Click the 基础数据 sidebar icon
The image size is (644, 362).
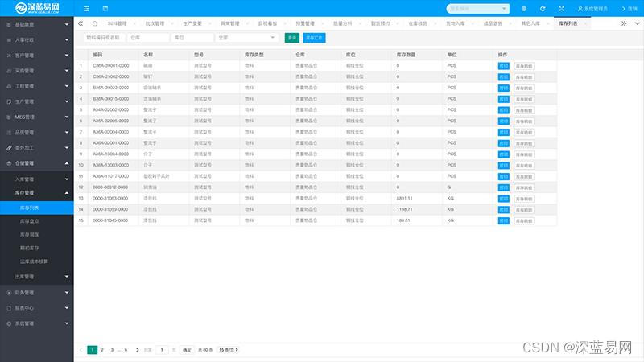pos(9,25)
